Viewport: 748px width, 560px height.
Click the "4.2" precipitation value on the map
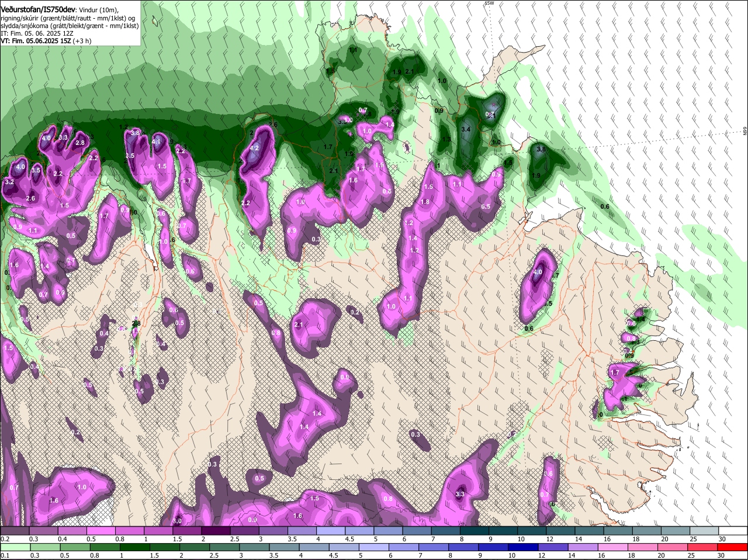tap(254, 148)
